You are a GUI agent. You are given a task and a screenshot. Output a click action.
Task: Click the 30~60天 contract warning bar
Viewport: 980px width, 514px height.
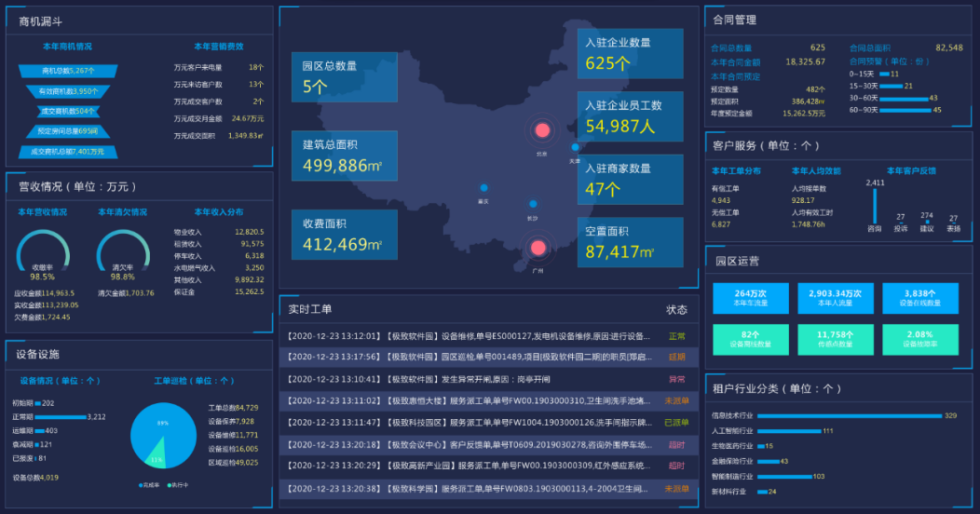pyautogui.click(x=904, y=98)
